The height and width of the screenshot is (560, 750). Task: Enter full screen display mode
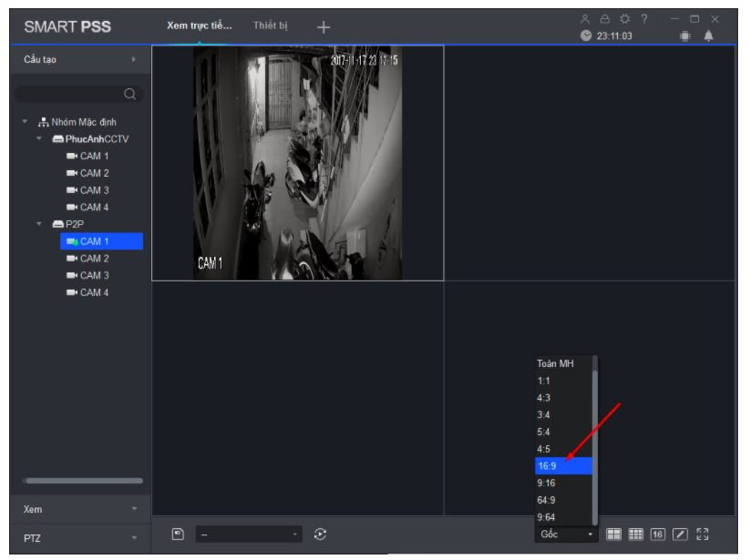703,535
